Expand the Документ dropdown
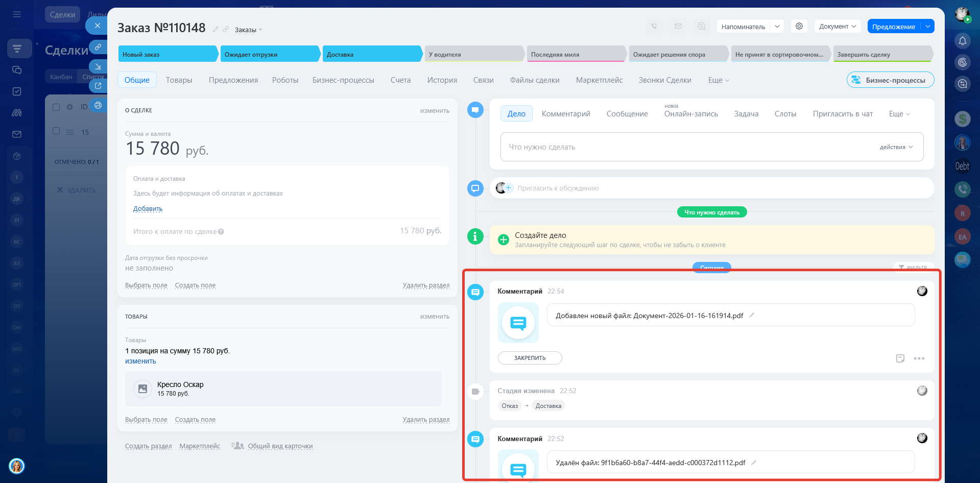Image resolution: width=980 pixels, height=483 pixels. (838, 27)
